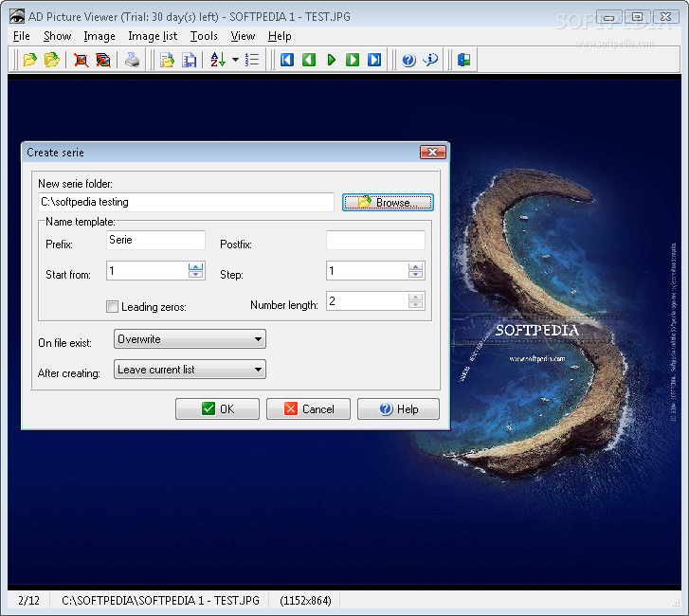Open the Show menu
This screenshot has height=616, width=689.
(57, 36)
